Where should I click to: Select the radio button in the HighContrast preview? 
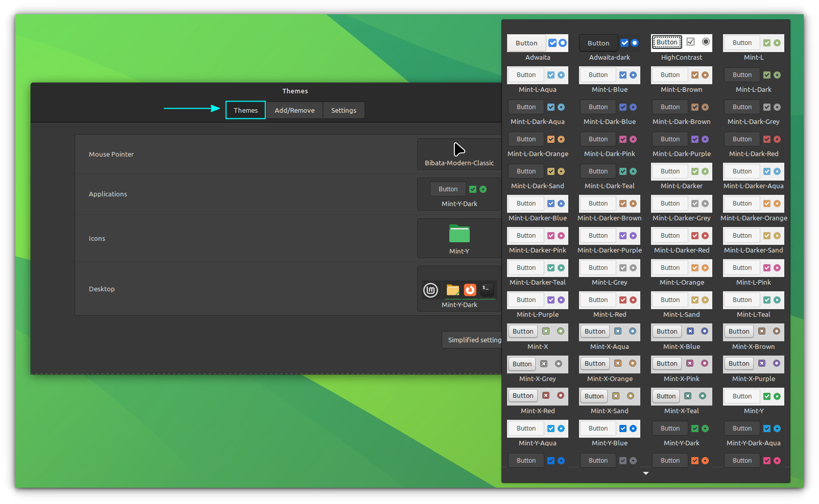coord(706,42)
